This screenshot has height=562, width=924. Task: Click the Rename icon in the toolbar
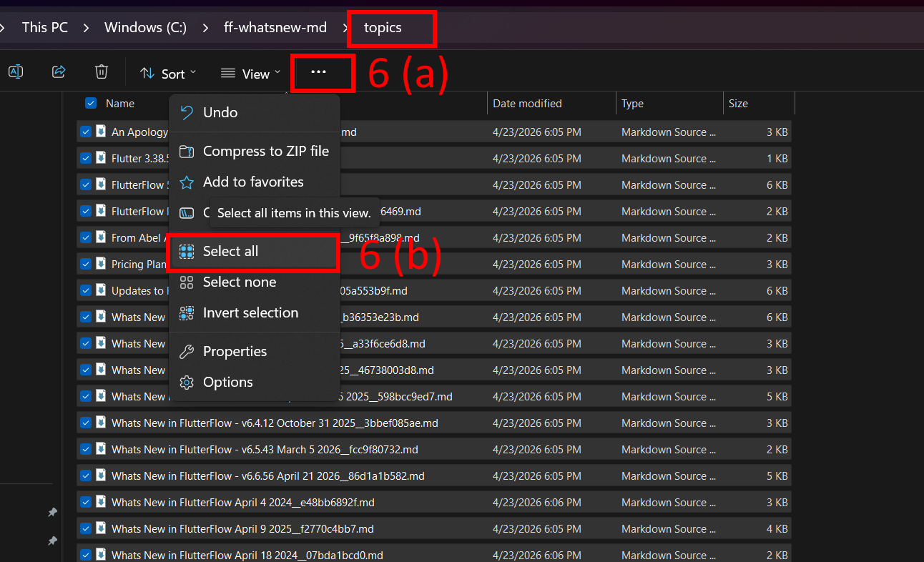16,72
